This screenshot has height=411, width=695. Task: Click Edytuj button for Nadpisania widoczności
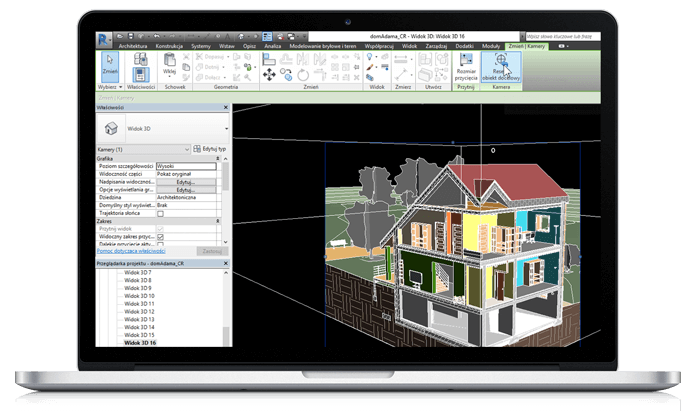(x=186, y=182)
